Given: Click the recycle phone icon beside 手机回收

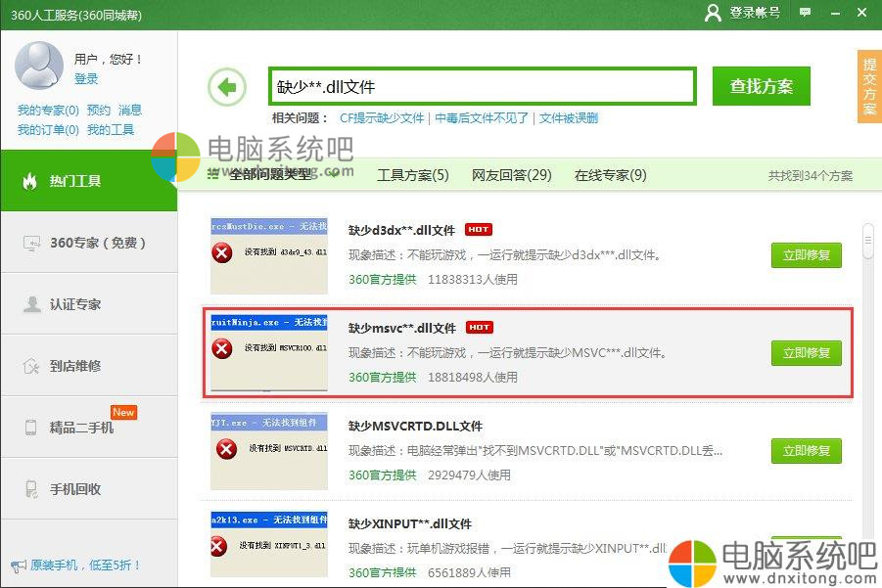Looking at the screenshot, I should click(x=31, y=489).
